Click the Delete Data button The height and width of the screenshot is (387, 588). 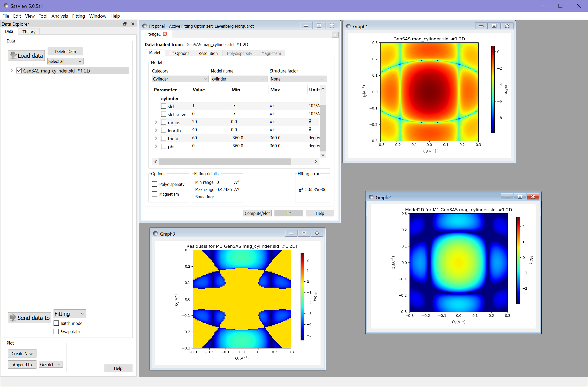[x=65, y=51]
